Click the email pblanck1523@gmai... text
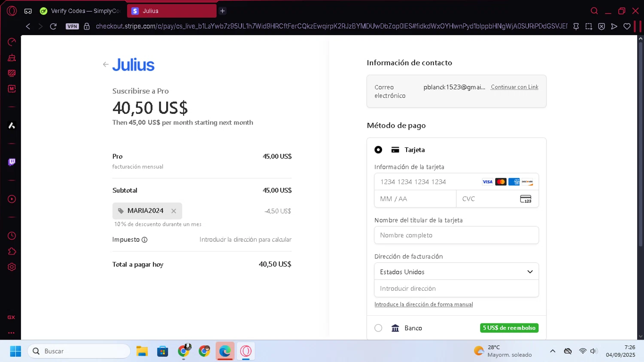644x362 pixels. (x=454, y=87)
